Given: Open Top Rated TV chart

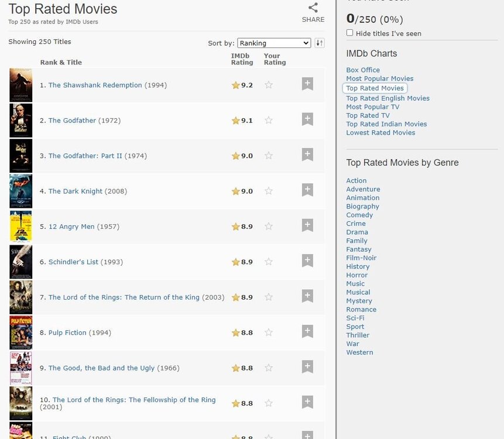Looking at the screenshot, I should pos(368,115).
